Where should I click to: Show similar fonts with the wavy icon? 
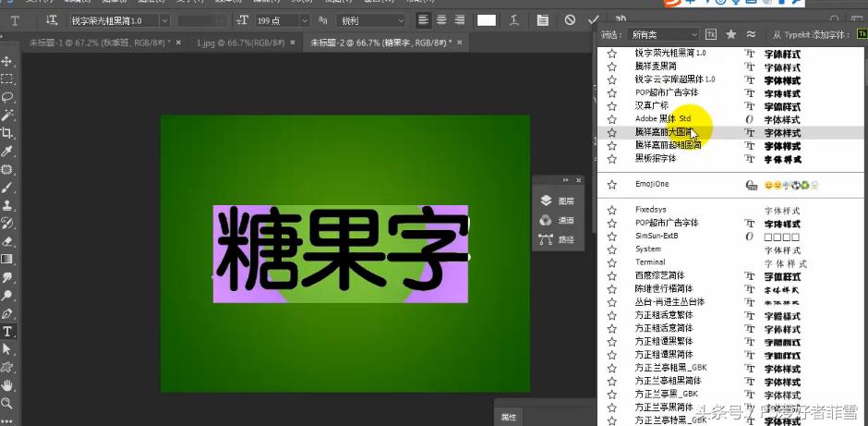(x=751, y=34)
